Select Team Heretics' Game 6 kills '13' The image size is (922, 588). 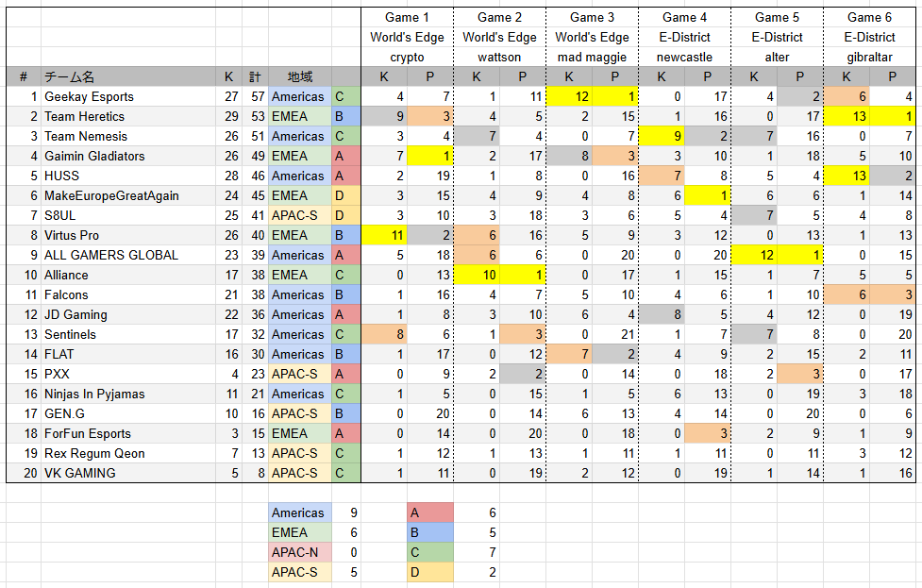pos(847,116)
